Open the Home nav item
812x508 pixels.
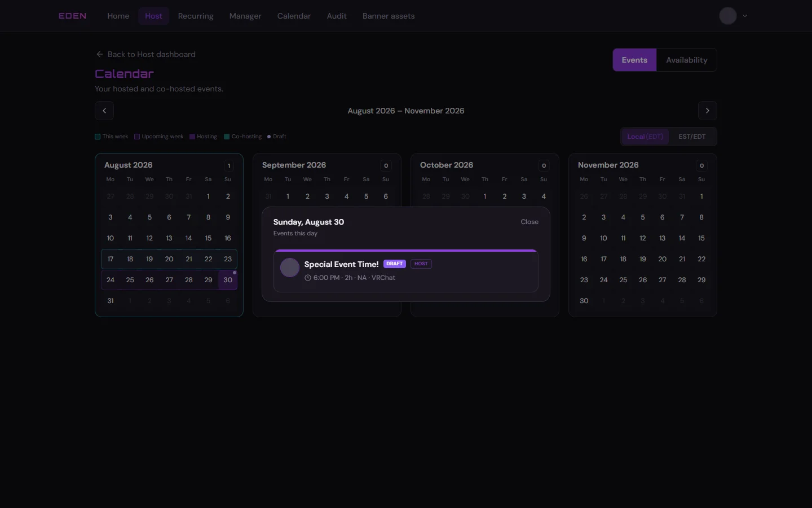(x=118, y=16)
